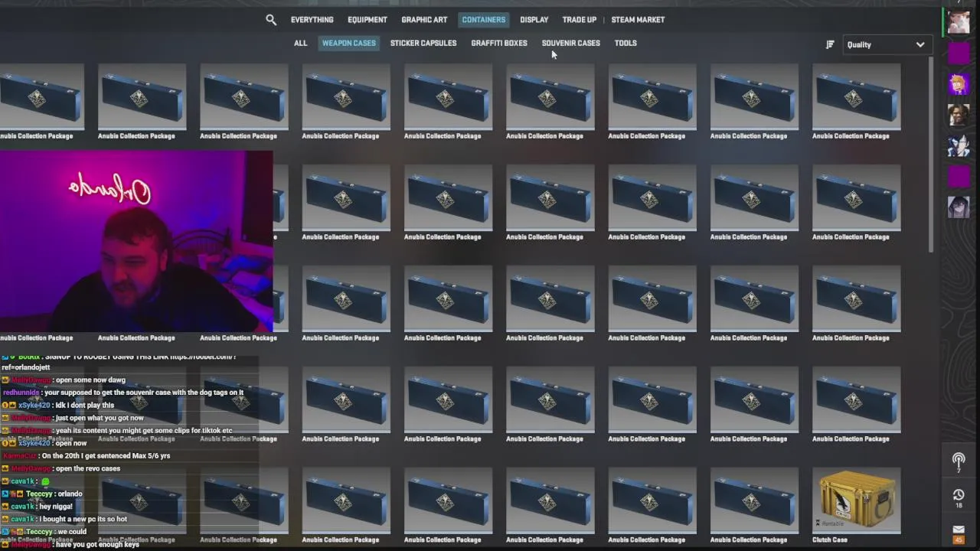Filter by SOUVENIR CASES
980x551 pixels.
click(x=570, y=43)
